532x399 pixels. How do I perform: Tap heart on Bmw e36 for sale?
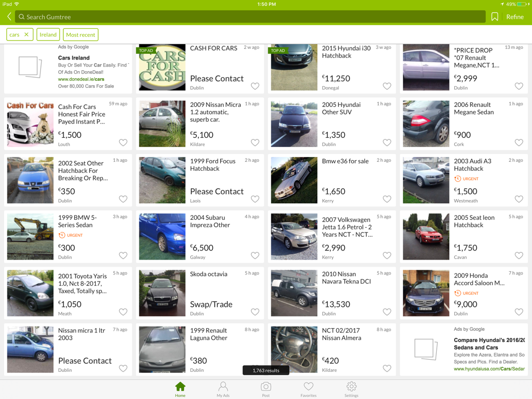[x=387, y=199]
